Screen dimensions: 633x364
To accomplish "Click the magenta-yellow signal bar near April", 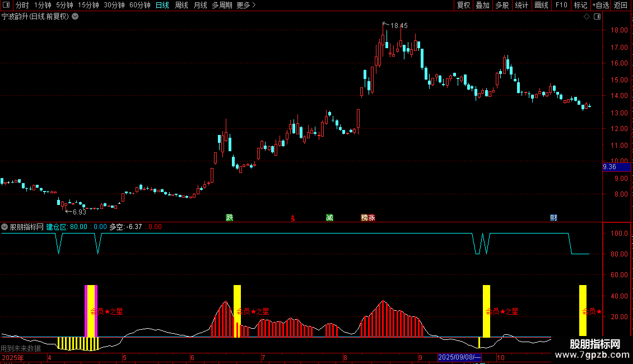I will click(91, 311).
